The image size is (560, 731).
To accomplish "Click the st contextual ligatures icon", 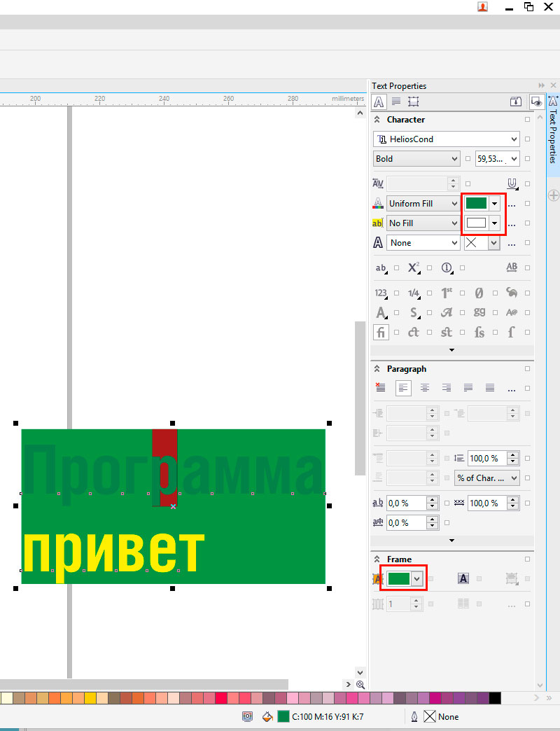I will pyautogui.click(x=447, y=332).
